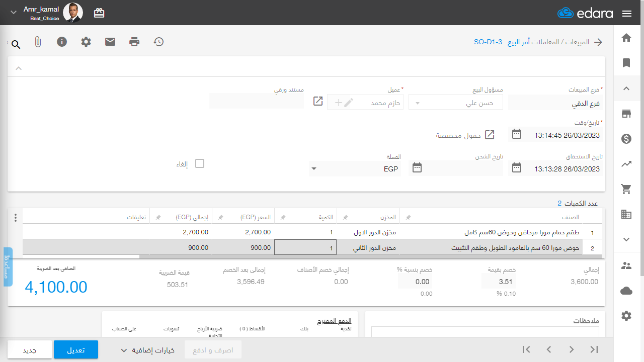Toggle the إلغاء checkbox
The image size is (644, 362).
tap(200, 164)
